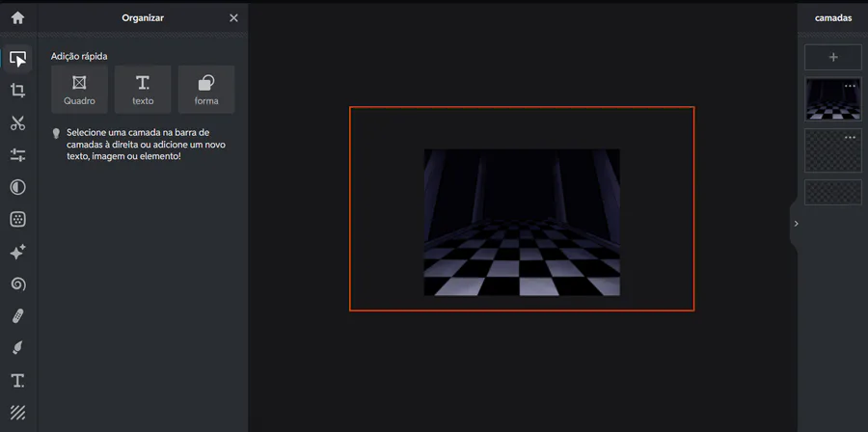Screen dimensions: 868x432
Task: Select the second empty transparent layer
Action: pos(833,151)
